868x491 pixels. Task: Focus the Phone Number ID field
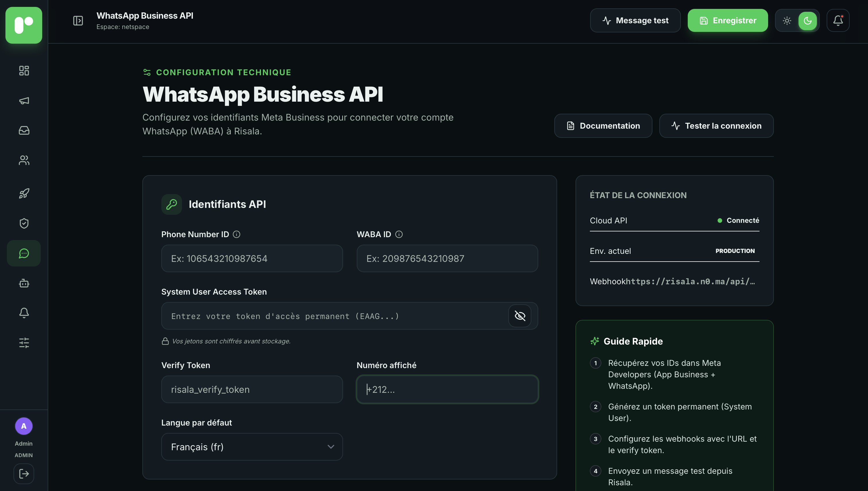point(252,259)
